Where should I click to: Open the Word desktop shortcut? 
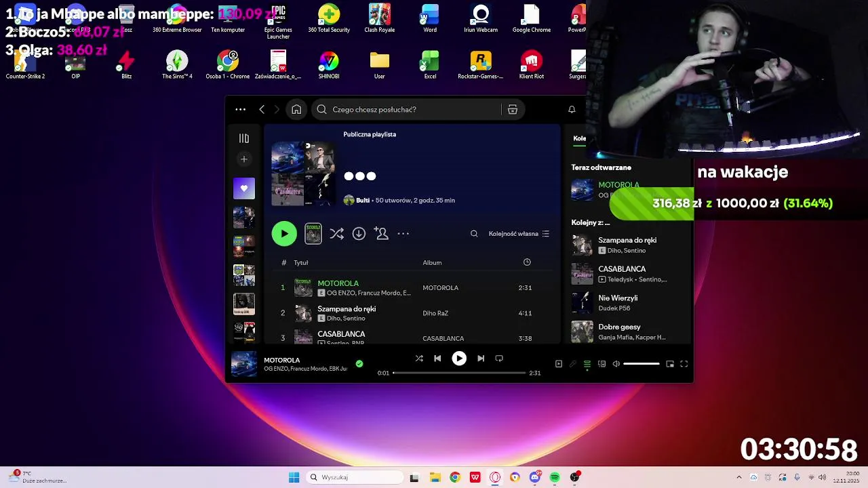[x=430, y=18]
